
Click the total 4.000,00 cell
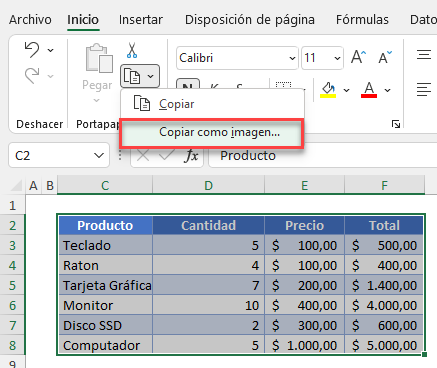coord(384,305)
